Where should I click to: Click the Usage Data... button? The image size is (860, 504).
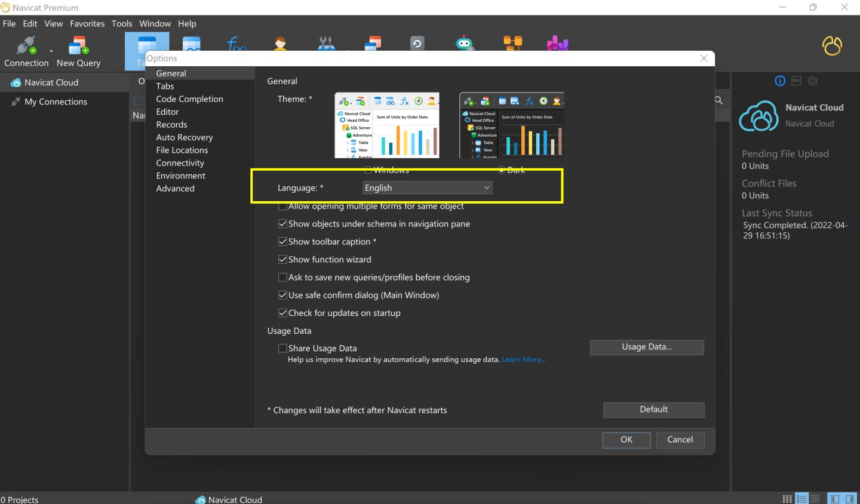click(x=647, y=347)
